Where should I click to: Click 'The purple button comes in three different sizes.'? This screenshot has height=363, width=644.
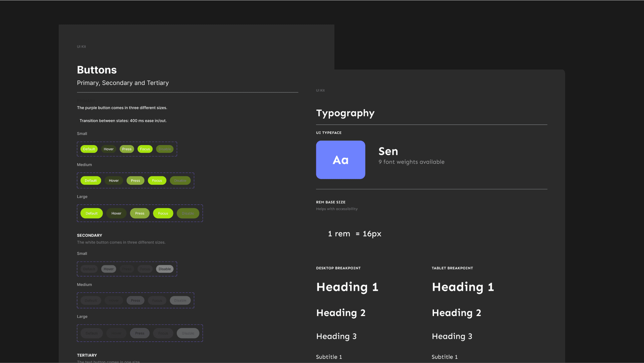point(122,108)
